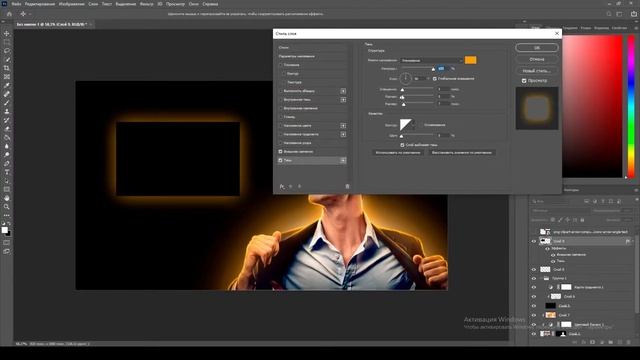Expand the Группа 1 group arrow
640x360 pixels.
541,278
